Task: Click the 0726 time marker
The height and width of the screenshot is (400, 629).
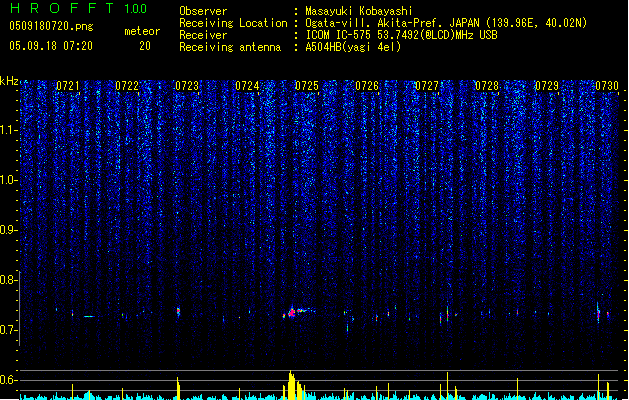Action: click(367, 86)
